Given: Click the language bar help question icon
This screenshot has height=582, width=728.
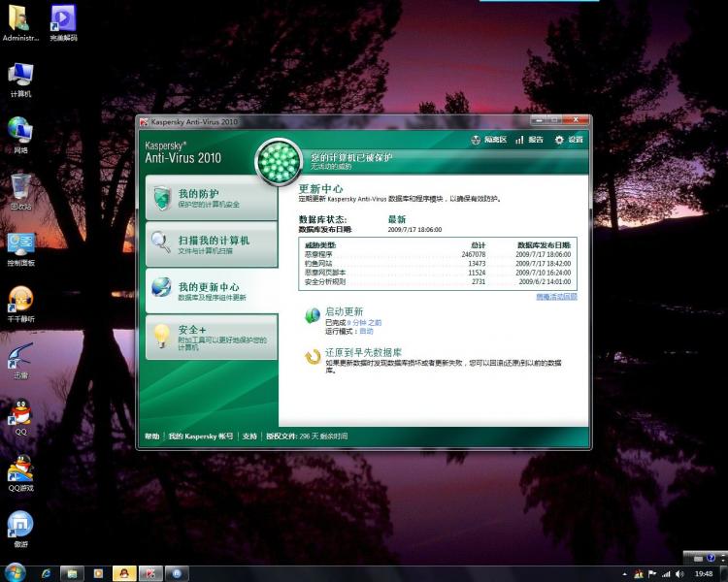Looking at the screenshot, I should tap(711, 558).
